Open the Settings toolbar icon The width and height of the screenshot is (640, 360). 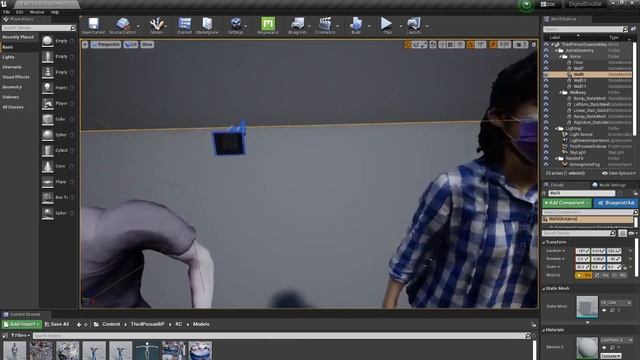click(236, 24)
